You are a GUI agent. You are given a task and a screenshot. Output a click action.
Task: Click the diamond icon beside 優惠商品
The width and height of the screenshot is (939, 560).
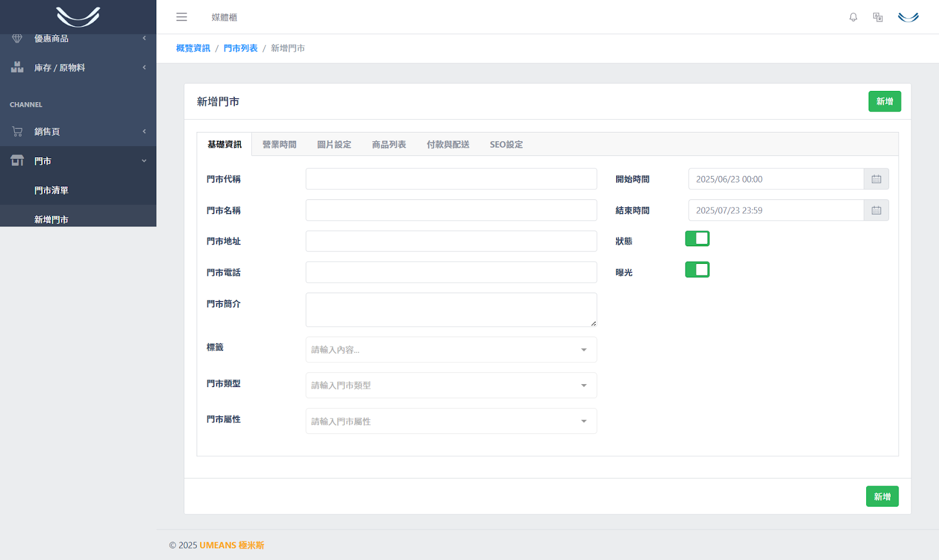click(17, 38)
